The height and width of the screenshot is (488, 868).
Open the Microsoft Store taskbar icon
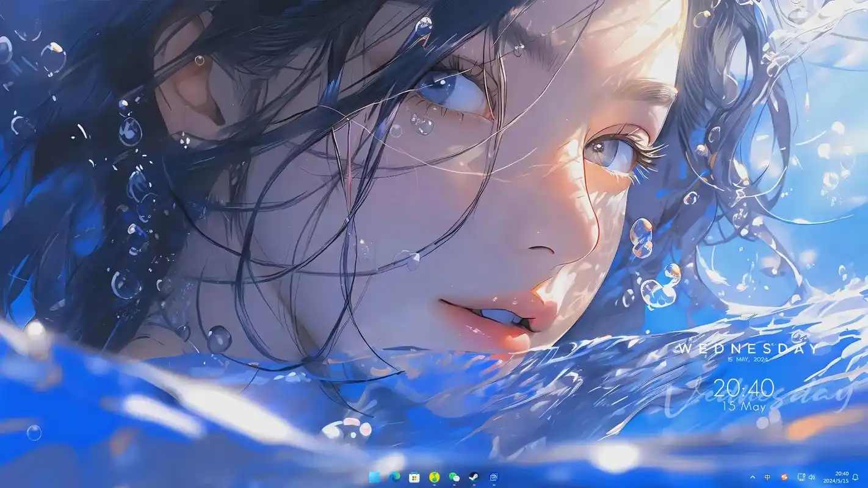414,477
